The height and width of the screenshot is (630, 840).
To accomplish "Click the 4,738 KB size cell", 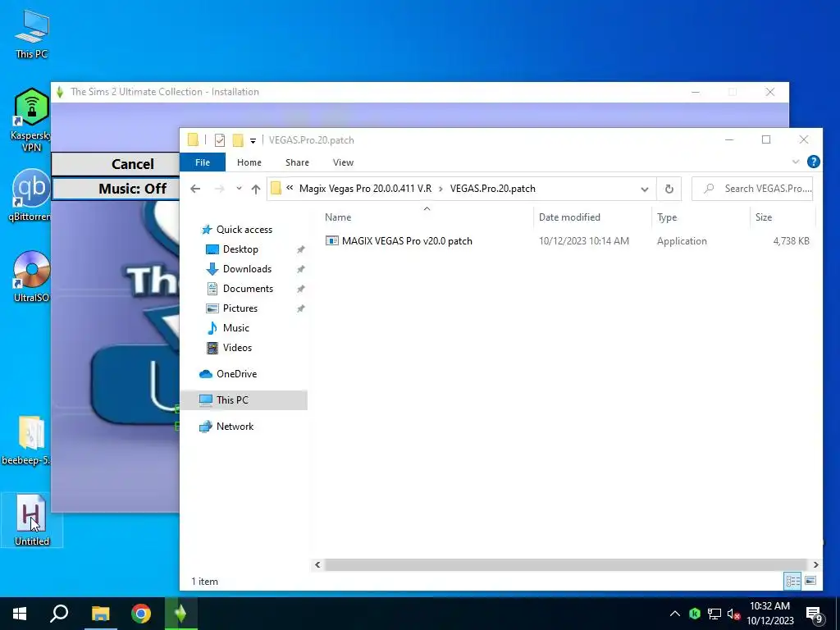I will click(791, 241).
